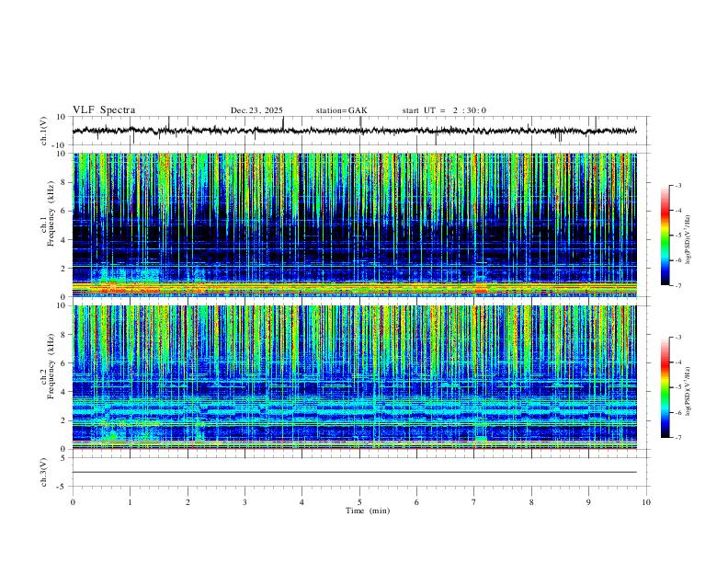Click "-7" on the ch.2 colorbar
The width and height of the screenshot is (728, 563).
pos(677,438)
